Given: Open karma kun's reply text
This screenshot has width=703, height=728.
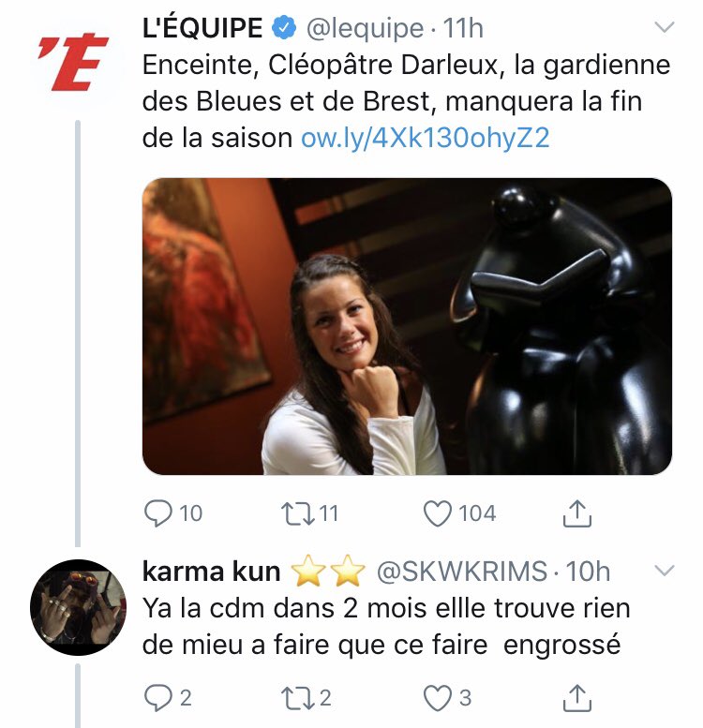Looking at the screenshot, I should point(385,626).
